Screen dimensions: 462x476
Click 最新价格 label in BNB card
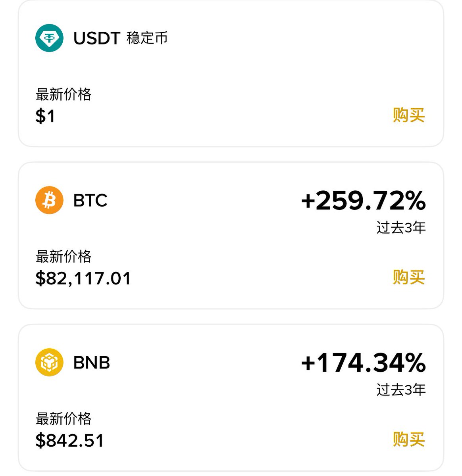tap(64, 418)
